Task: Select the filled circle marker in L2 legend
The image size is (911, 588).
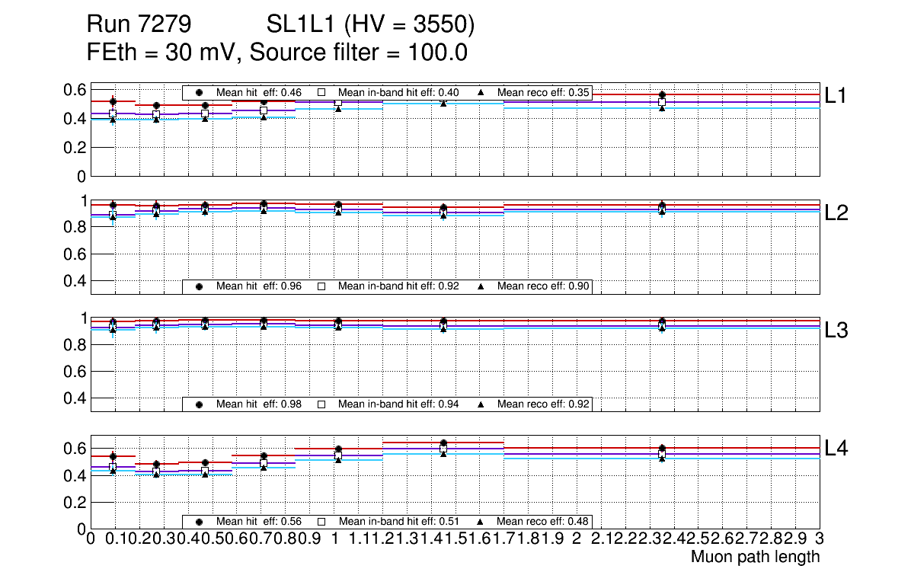Action: point(200,286)
